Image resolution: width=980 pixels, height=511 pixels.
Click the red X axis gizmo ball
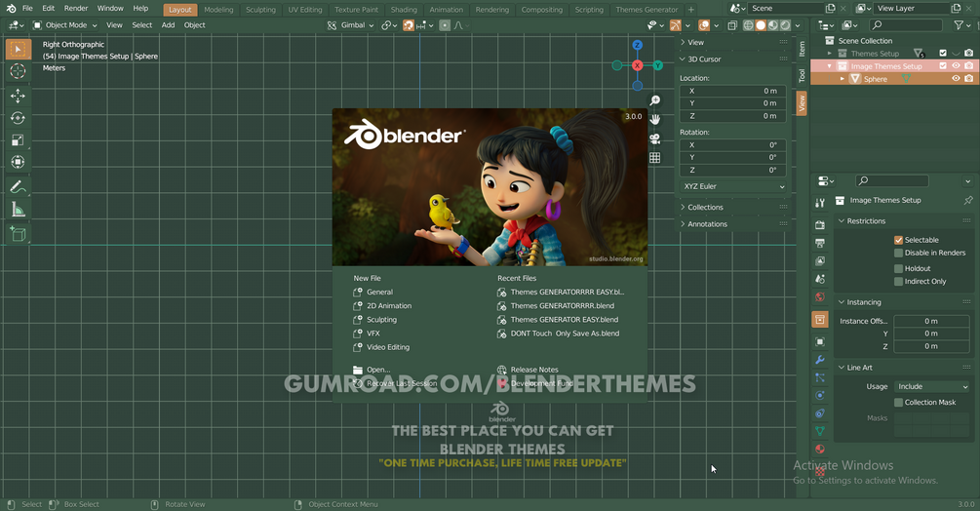(637, 65)
